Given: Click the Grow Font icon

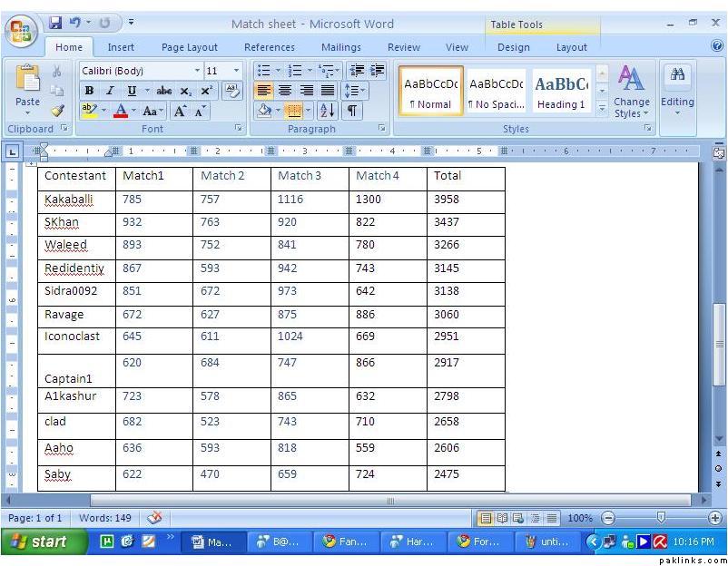Looking at the screenshot, I should (180, 111).
